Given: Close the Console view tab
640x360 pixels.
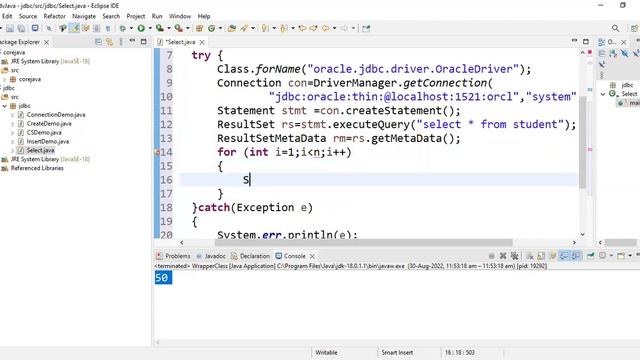Looking at the screenshot, I should pos(312,256).
